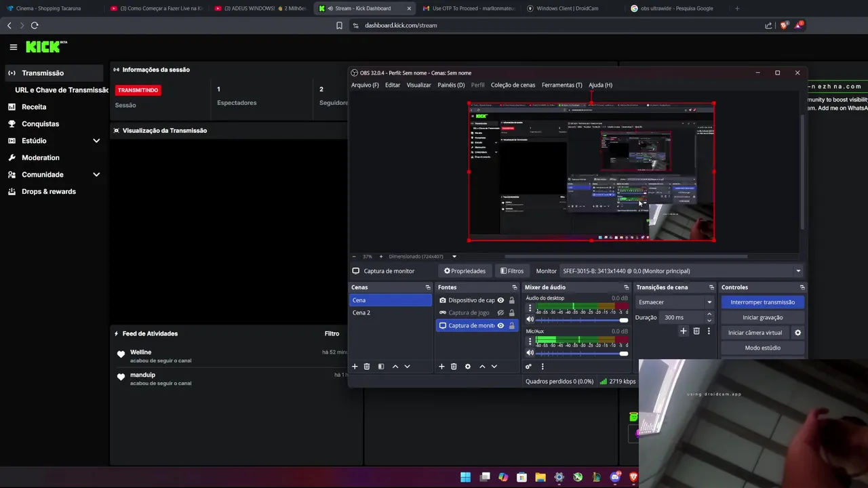Open the Esmaecer transition dropdown
Viewport: 868px width, 488px height.
[x=675, y=302]
